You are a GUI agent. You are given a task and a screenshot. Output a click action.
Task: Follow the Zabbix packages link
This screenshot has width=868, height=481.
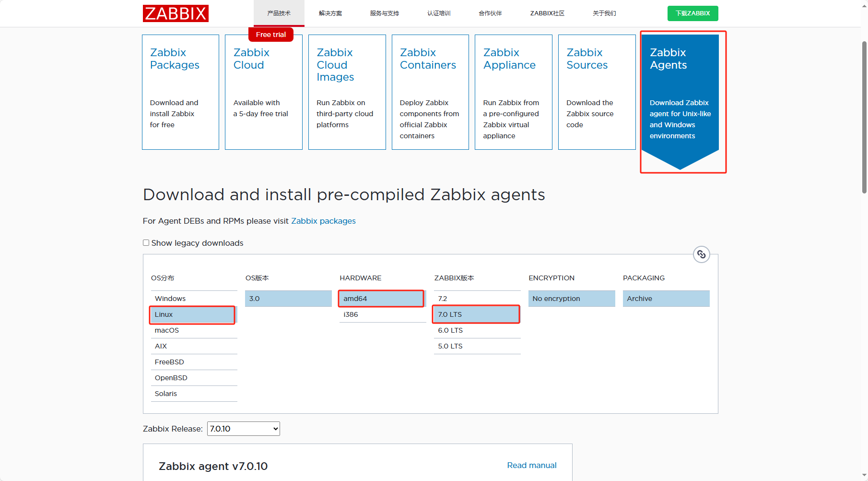point(323,221)
